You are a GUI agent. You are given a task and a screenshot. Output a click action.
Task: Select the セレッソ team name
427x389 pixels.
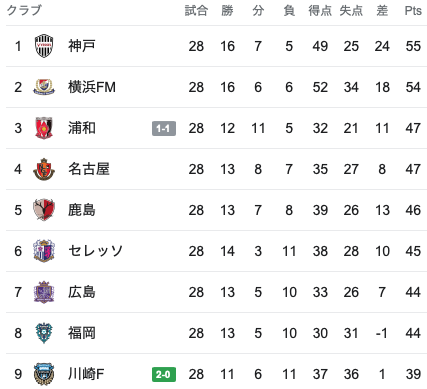pyautogui.click(x=95, y=251)
